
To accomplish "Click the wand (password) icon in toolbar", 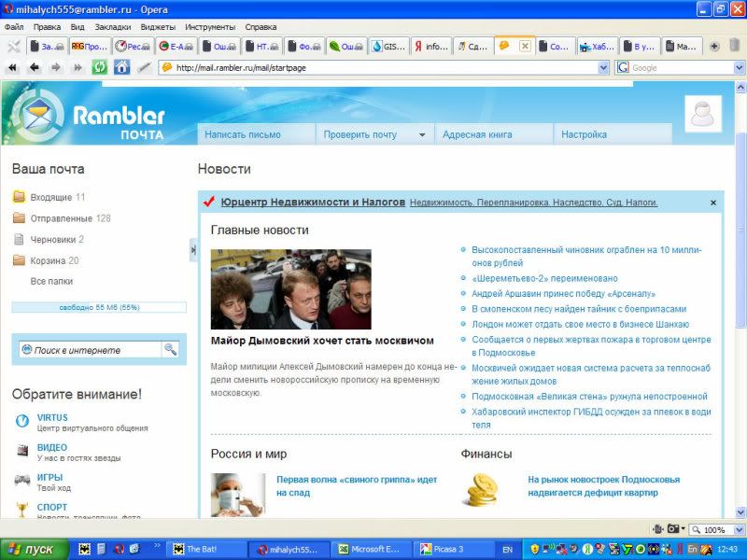I will [x=144, y=67].
